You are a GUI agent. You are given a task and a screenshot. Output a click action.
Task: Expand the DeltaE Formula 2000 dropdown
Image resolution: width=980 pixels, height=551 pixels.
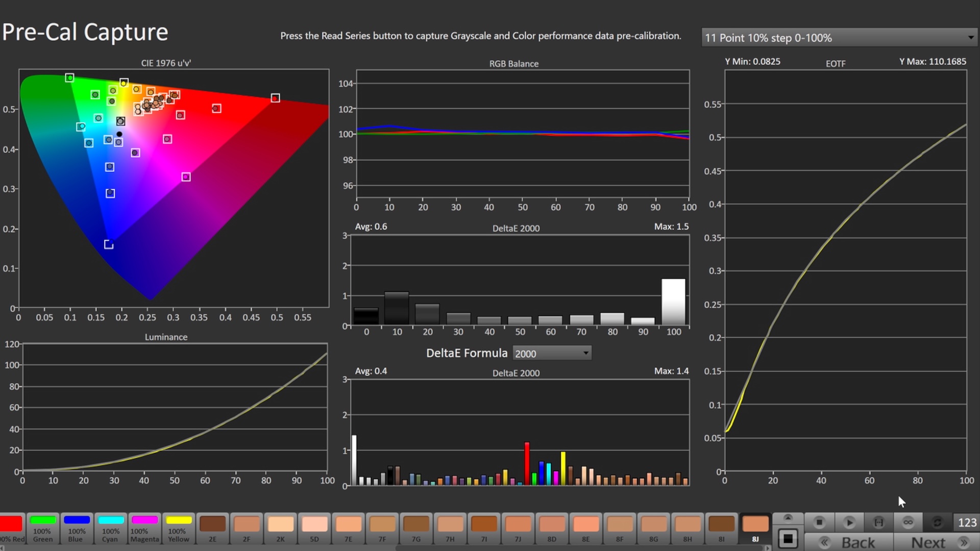coord(552,353)
